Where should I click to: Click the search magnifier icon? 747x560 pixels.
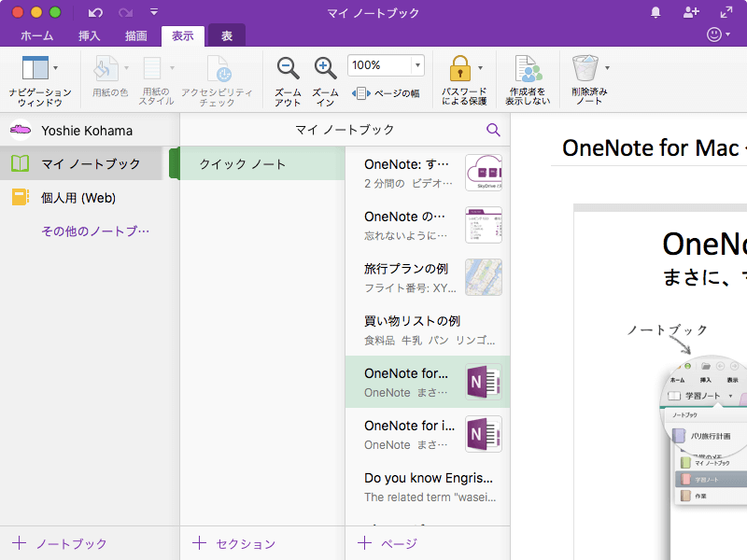(493, 130)
